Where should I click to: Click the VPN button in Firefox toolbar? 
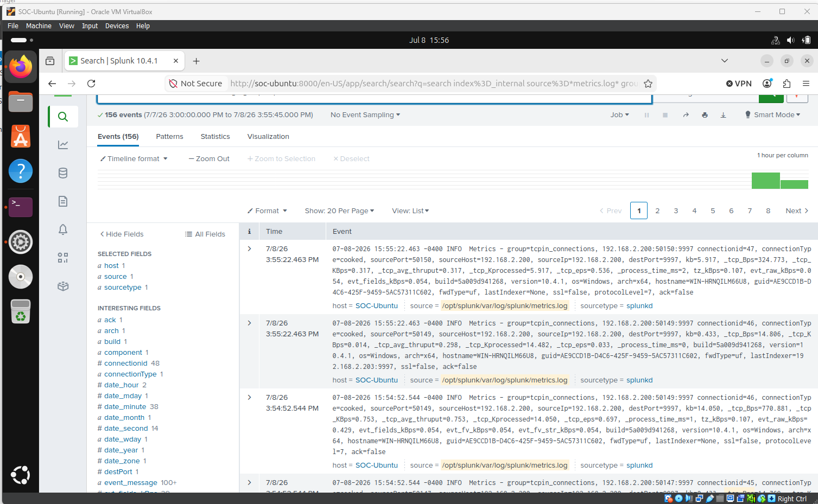(x=739, y=84)
